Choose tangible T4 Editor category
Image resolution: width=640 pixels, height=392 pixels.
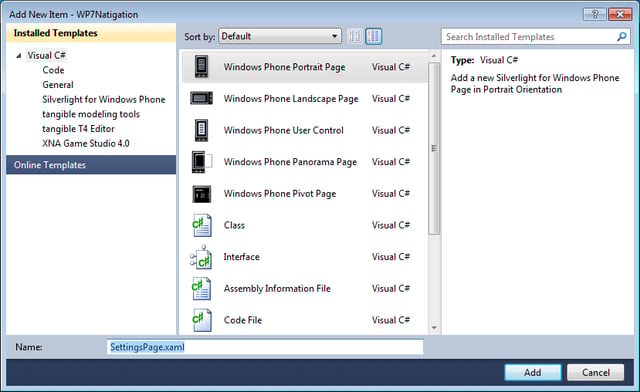[x=78, y=129]
